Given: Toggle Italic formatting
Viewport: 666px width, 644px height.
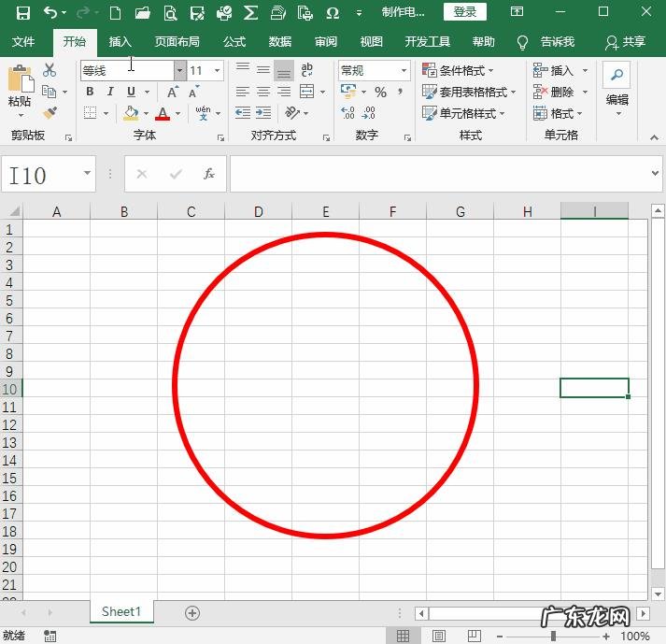Looking at the screenshot, I should [x=110, y=92].
